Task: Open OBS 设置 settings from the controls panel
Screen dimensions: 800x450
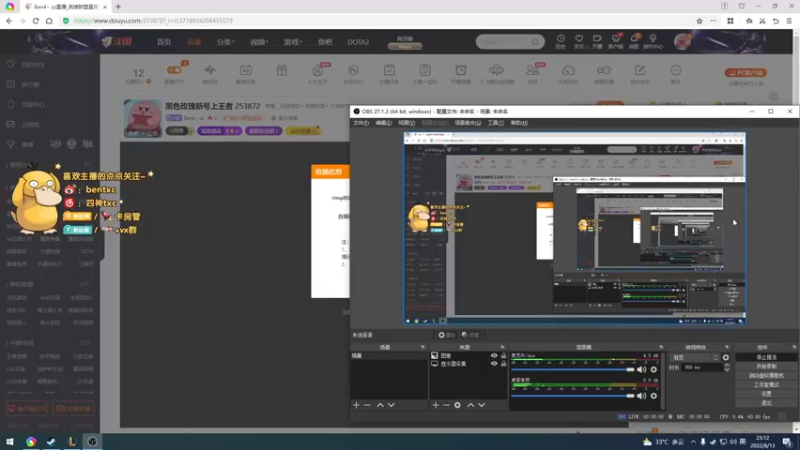Action: [x=766, y=394]
